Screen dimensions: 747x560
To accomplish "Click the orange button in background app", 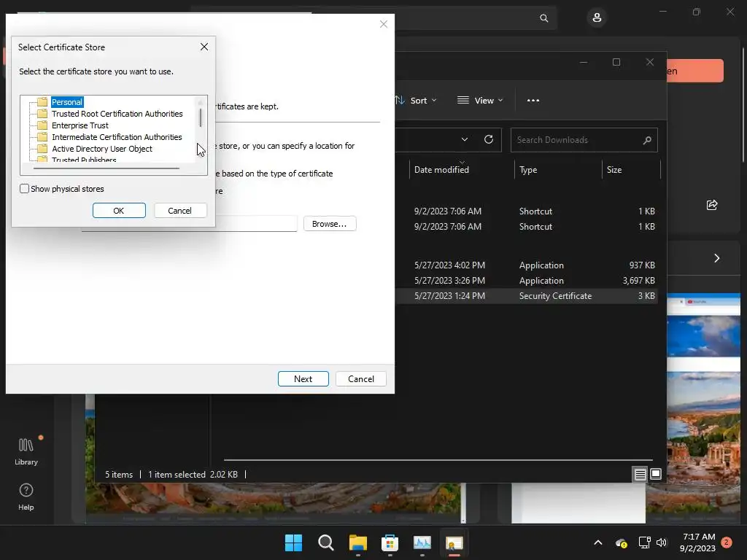I will (x=694, y=71).
